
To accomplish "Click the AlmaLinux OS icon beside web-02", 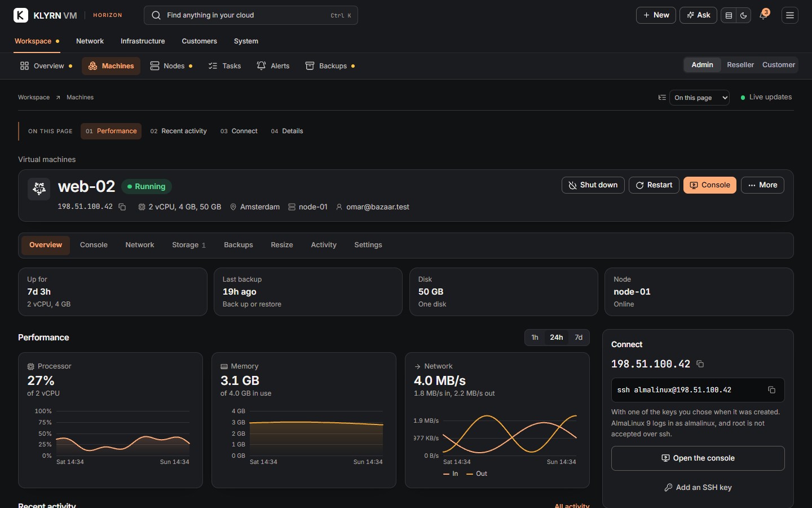I will [39, 189].
